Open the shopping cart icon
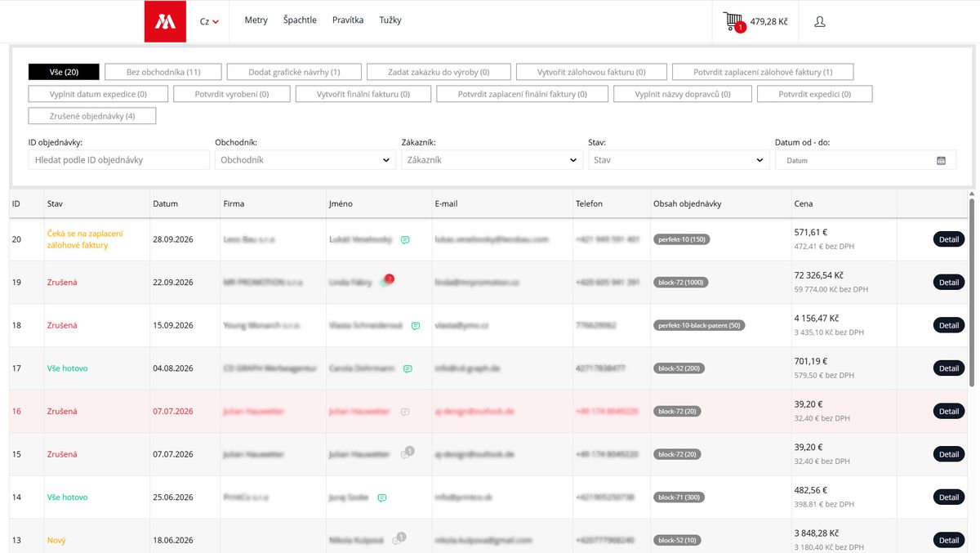Image resolution: width=980 pixels, height=553 pixels. click(733, 21)
